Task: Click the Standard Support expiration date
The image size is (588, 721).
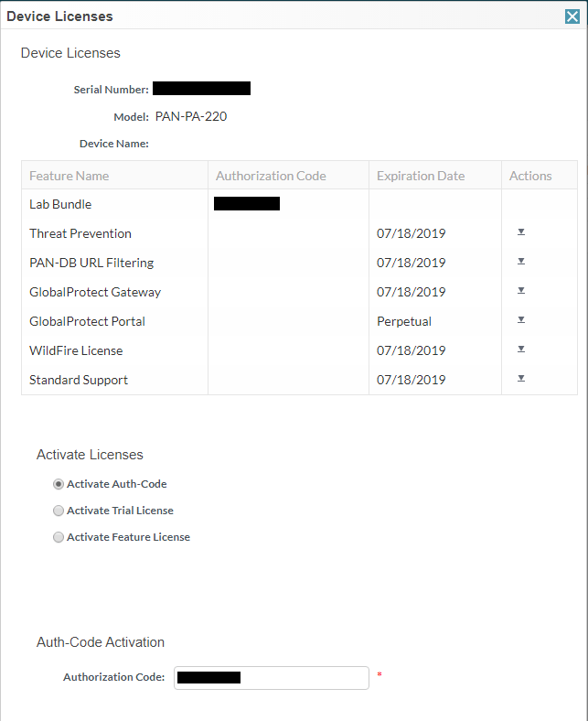Action: pos(411,380)
